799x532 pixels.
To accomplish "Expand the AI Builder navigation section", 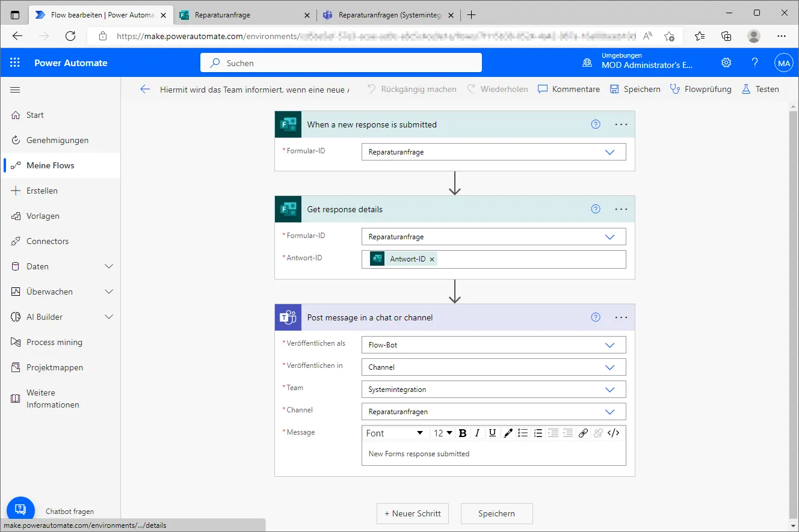I will (109, 317).
